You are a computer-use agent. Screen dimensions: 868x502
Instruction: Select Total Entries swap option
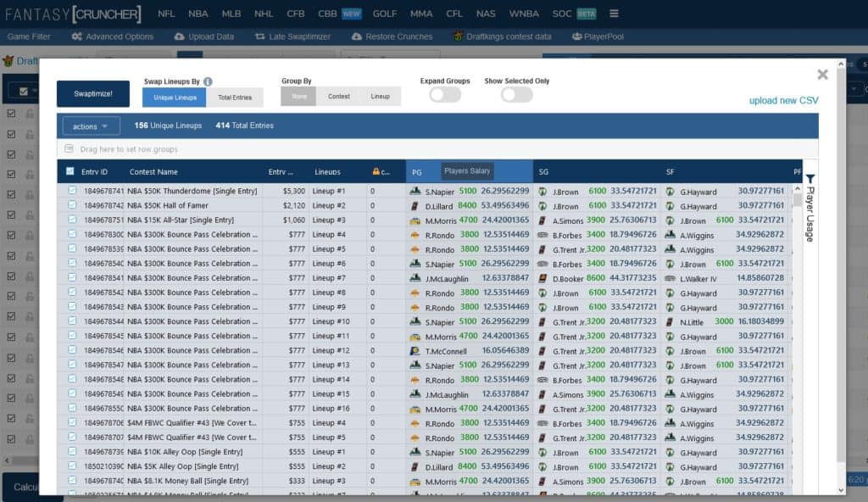pyautogui.click(x=235, y=98)
